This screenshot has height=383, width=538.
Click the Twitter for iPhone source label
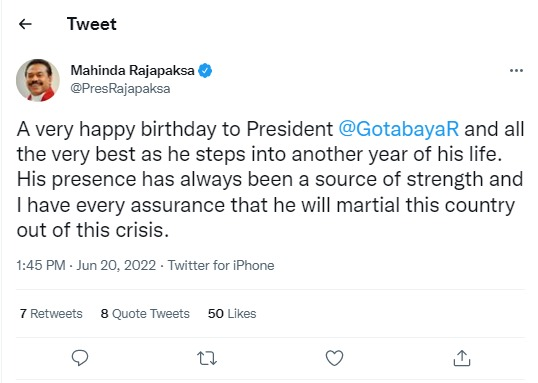point(221,266)
